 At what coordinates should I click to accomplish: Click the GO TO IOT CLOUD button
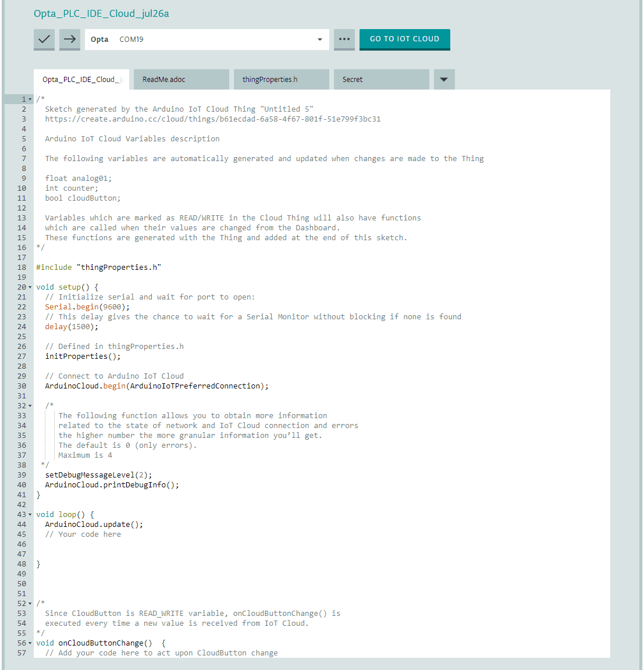tap(404, 39)
